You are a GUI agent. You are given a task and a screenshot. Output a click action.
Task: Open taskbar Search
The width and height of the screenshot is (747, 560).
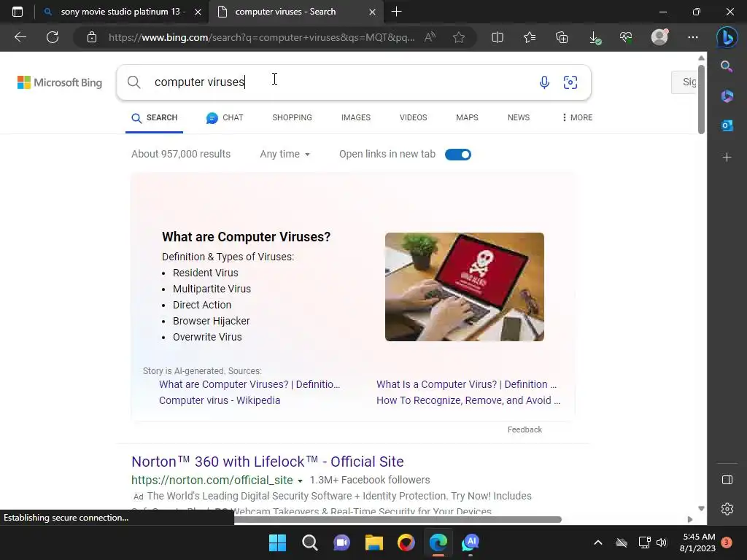tap(309, 542)
